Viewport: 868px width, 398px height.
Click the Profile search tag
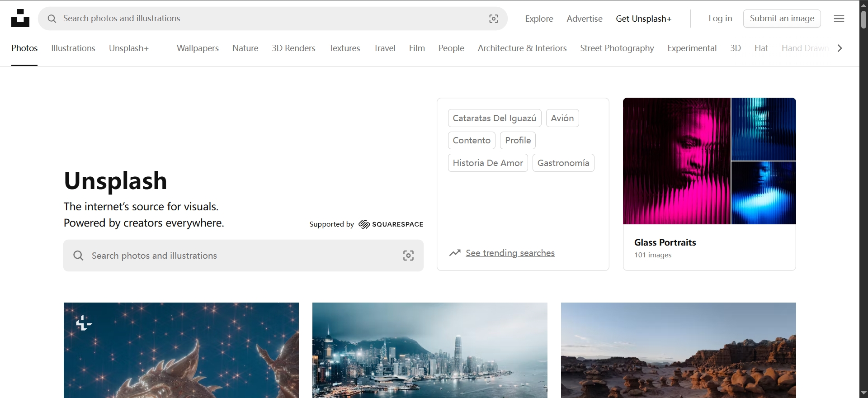pyautogui.click(x=518, y=140)
